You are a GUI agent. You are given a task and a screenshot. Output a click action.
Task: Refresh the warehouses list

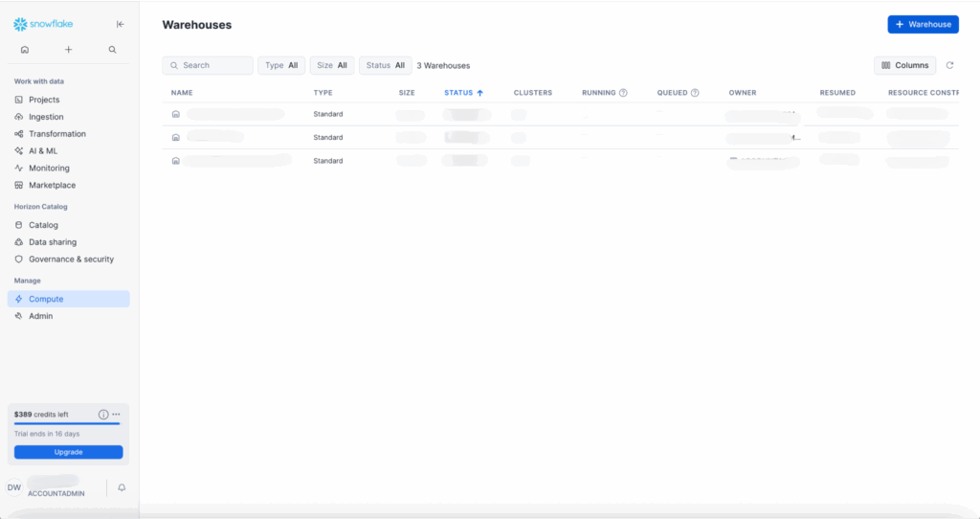[949, 65]
